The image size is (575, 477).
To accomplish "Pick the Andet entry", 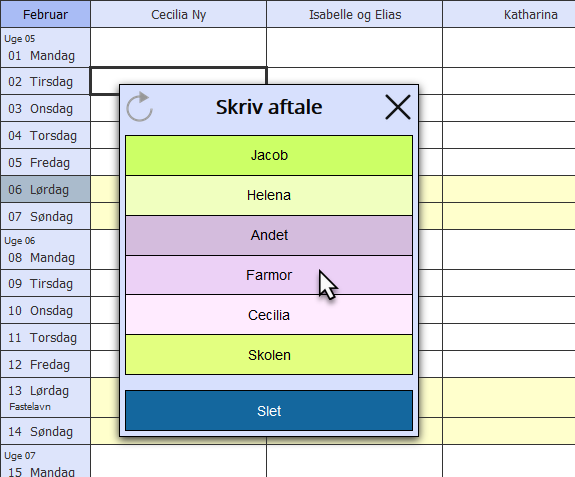I will [x=269, y=235].
